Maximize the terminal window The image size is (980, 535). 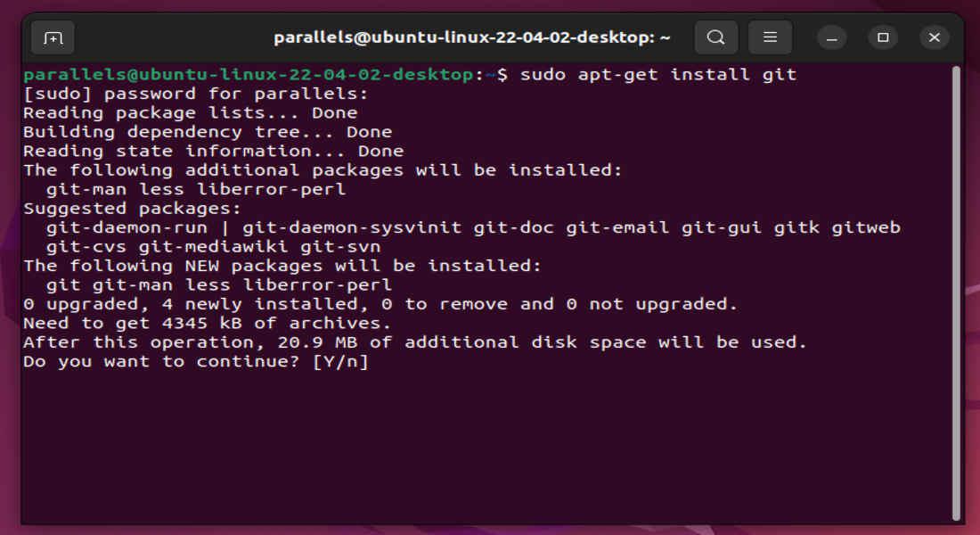click(x=883, y=37)
